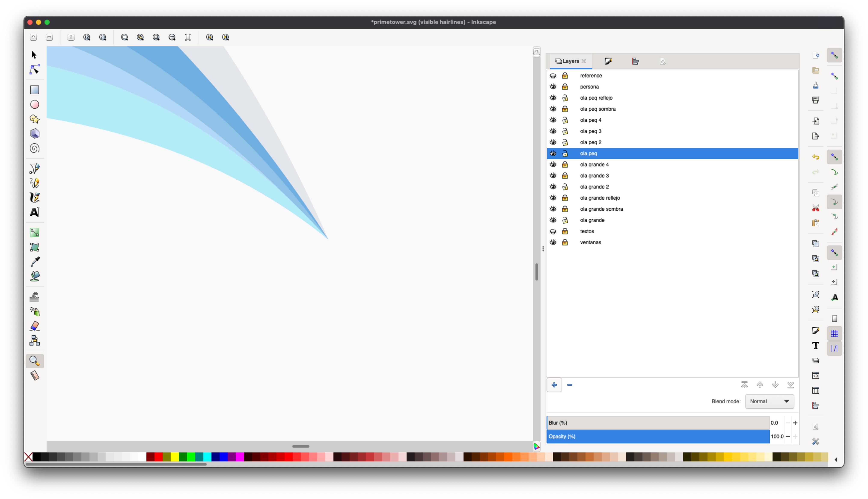The height and width of the screenshot is (499, 868).
Task: Open the Align and Distribute tab
Action: (x=635, y=61)
